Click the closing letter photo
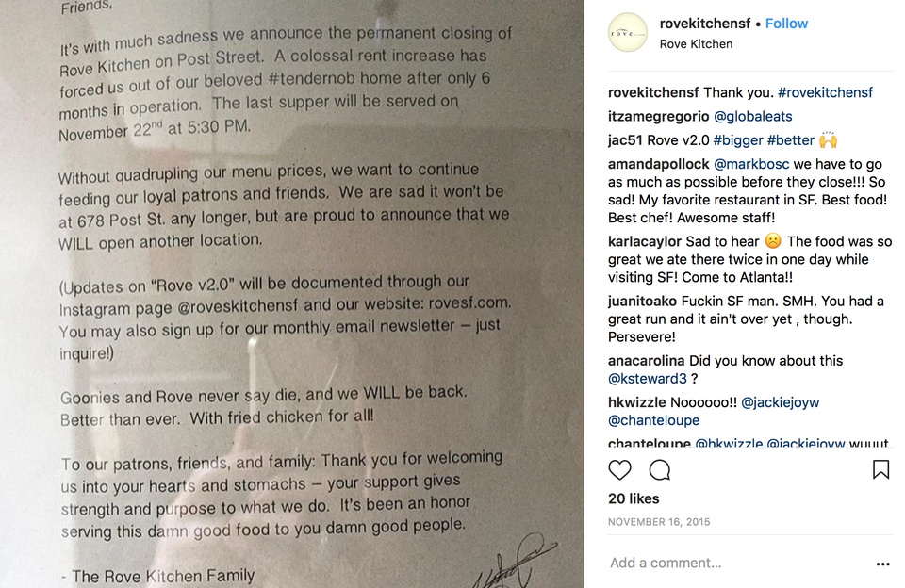This screenshot has width=905, height=588. [x=291, y=294]
